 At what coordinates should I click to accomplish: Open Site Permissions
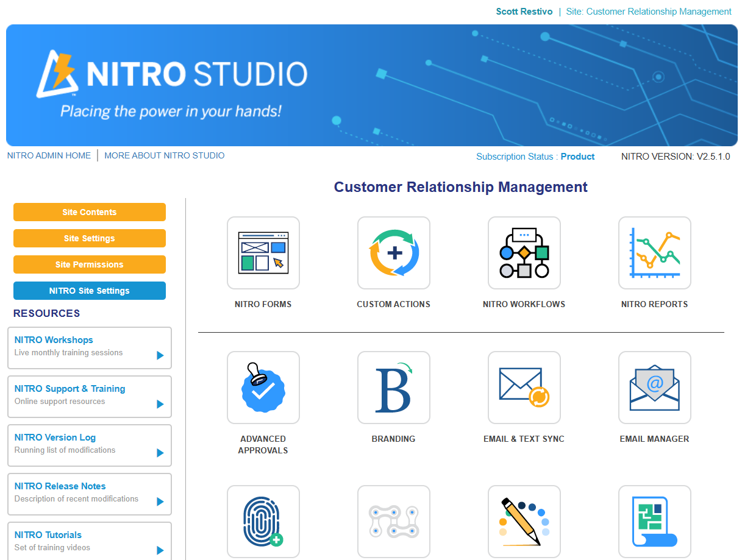click(x=89, y=264)
